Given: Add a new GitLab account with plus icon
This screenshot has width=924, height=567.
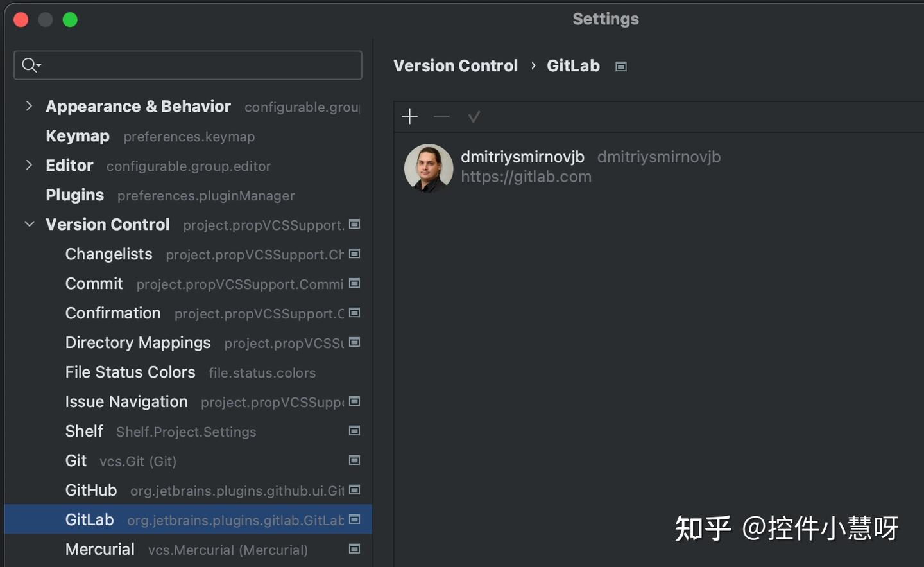Looking at the screenshot, I should (409, 116).
